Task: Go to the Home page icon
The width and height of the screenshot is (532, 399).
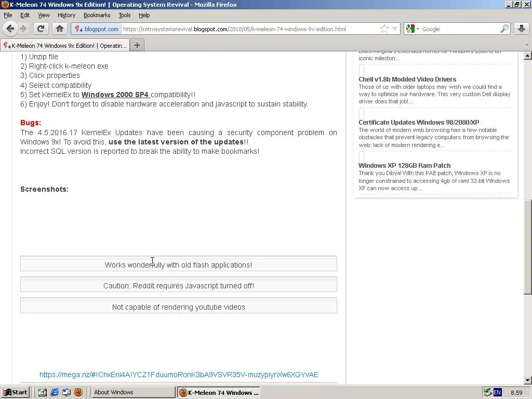Action: [x=60, y=29]
